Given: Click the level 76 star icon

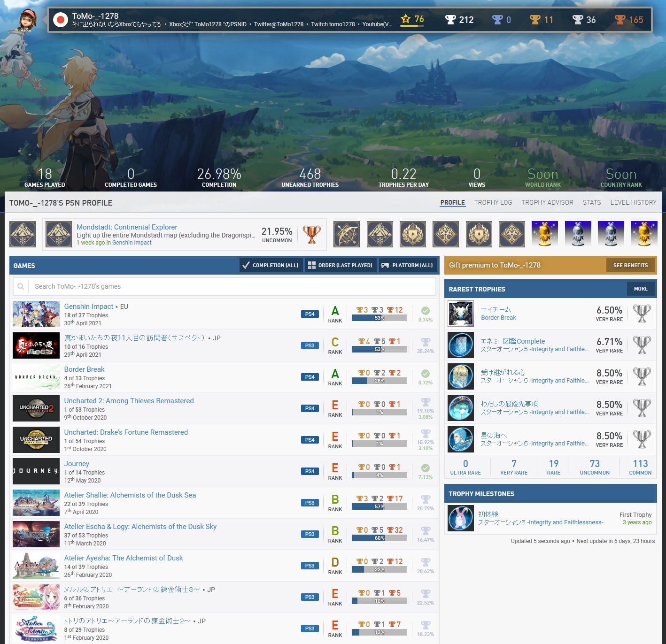Looking at the screenshot, I should pos(406,19).
